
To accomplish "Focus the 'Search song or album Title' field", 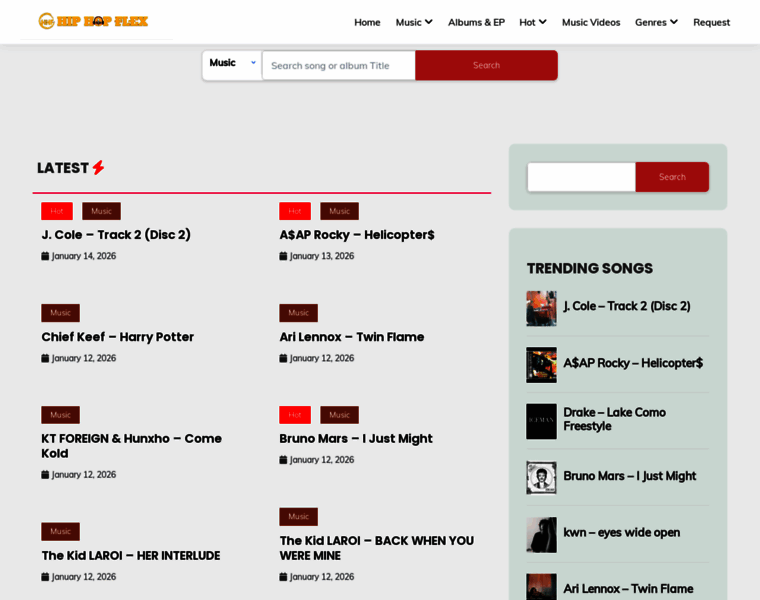I will (338, 65).
